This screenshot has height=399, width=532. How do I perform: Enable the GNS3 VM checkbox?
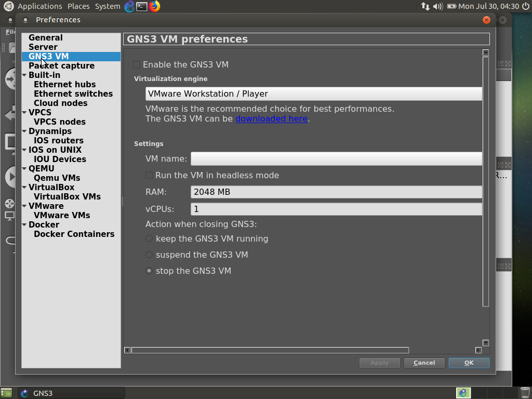click(x=137, y=64)
